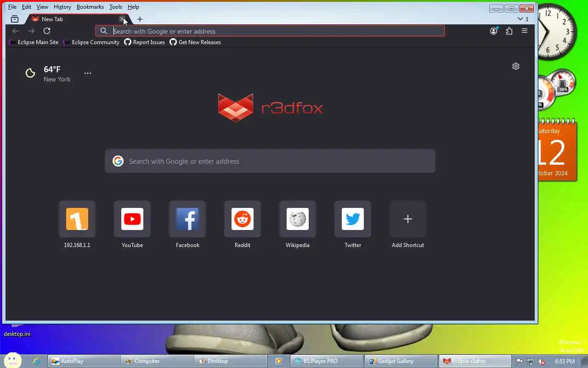This screenshot has height=368, width=588.
Task: Select the New Tab browser tab
Action: [x=73, y=19]
